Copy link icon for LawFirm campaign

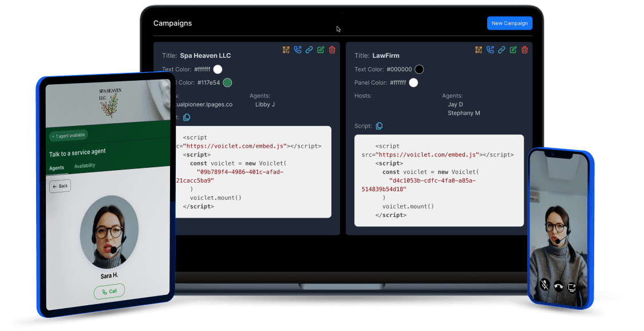(x=501, y=50)
